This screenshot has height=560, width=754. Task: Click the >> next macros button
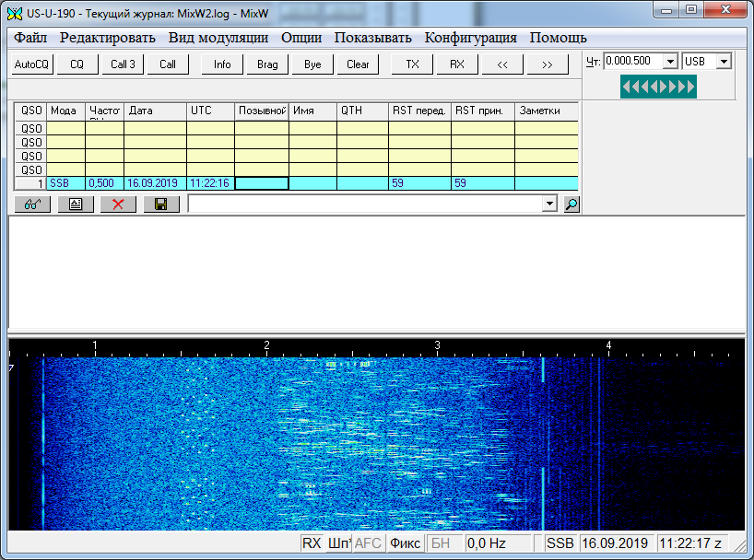click(548, 64)
